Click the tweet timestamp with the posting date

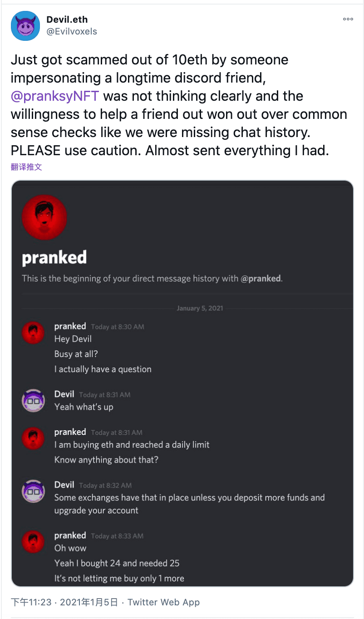click(x=64, y=602)
